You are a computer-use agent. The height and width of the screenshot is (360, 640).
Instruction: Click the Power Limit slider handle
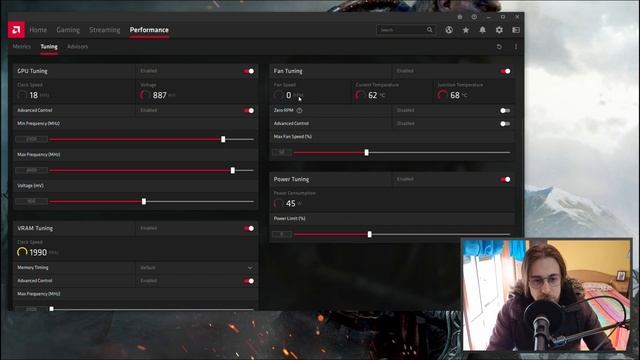tap(369, 234)
